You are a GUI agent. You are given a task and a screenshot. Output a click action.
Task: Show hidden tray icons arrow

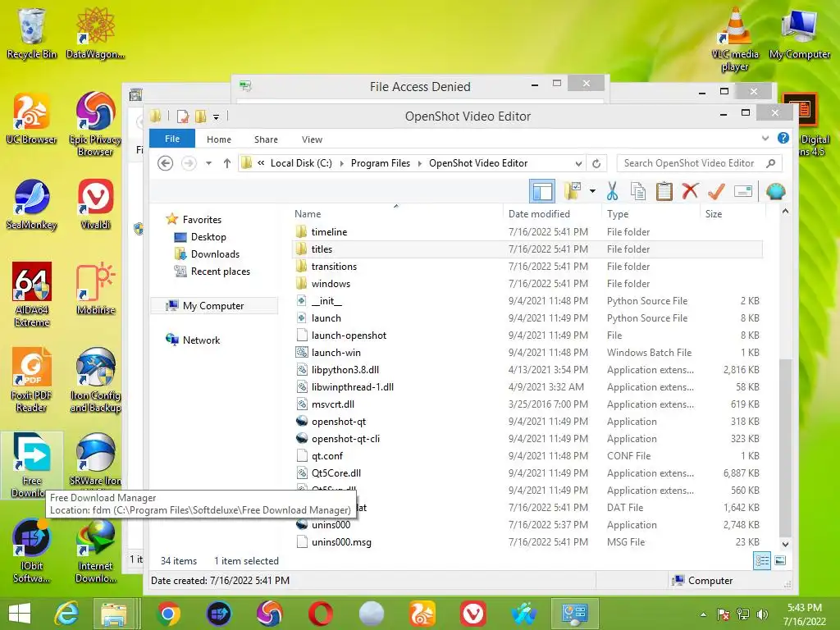click(x=703, y=614)
